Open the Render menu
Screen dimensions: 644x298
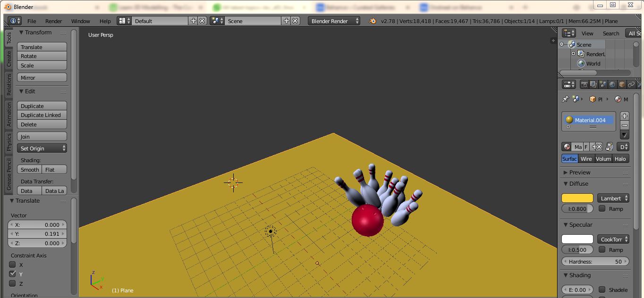[x=53, y=21]
